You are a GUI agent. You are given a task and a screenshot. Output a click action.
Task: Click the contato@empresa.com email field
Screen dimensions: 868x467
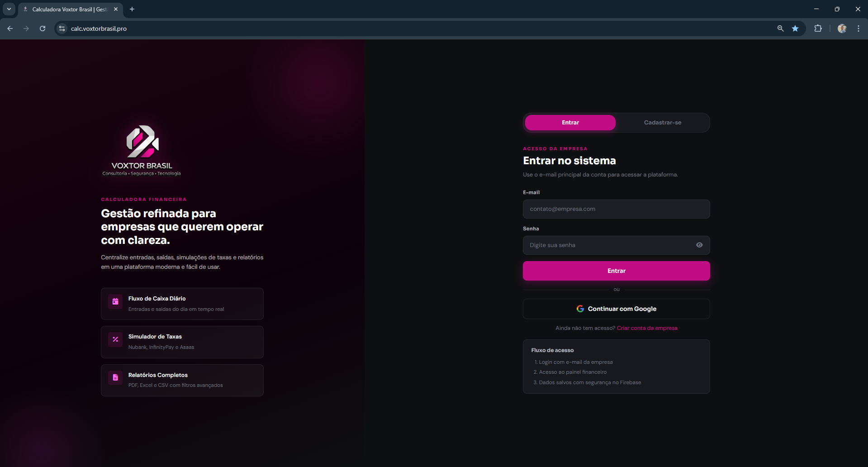[x=616, y=209]
